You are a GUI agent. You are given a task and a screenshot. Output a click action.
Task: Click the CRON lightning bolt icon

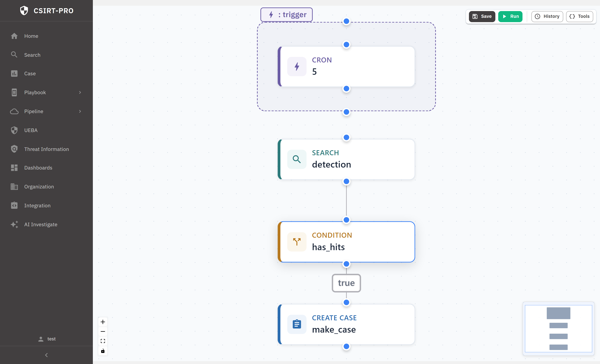(x=297, y=66)
